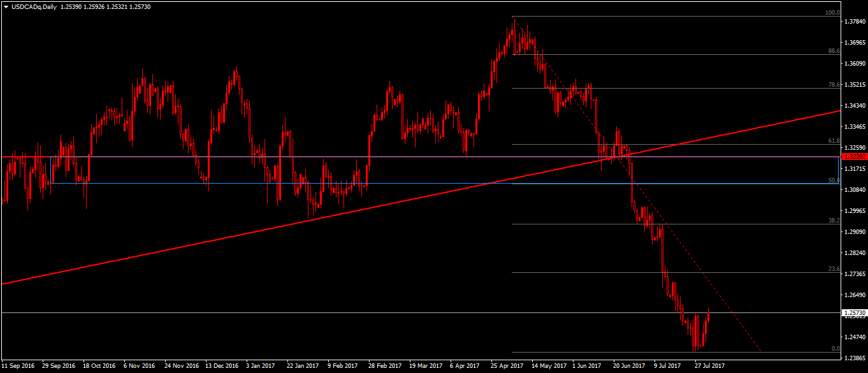Click the 28 Feb 2017 date label

(x=384, y=366)
